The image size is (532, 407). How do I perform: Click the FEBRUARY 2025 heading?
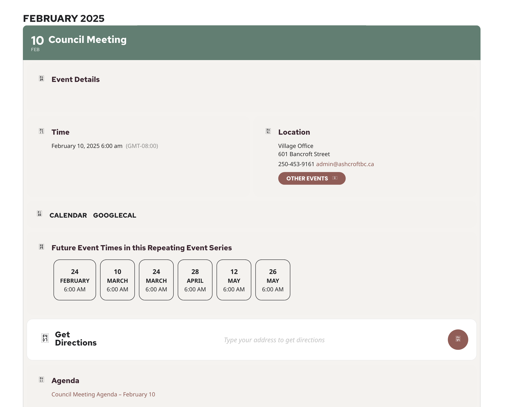(64, 18)
